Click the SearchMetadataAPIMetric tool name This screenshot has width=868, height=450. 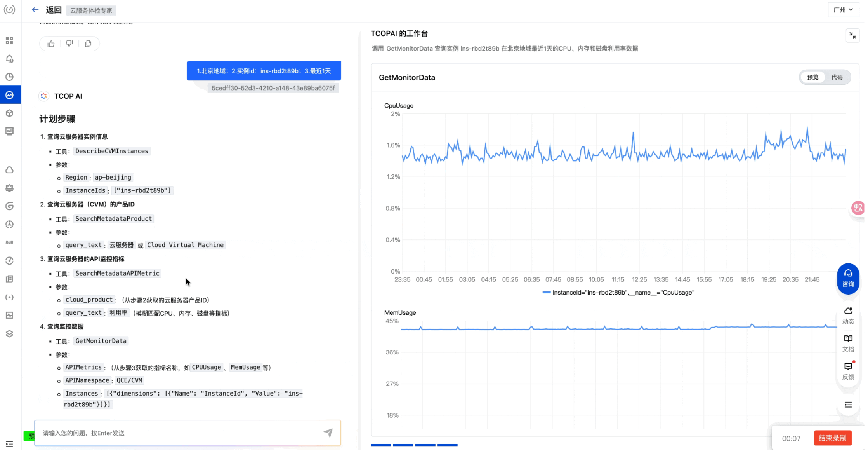117,273
